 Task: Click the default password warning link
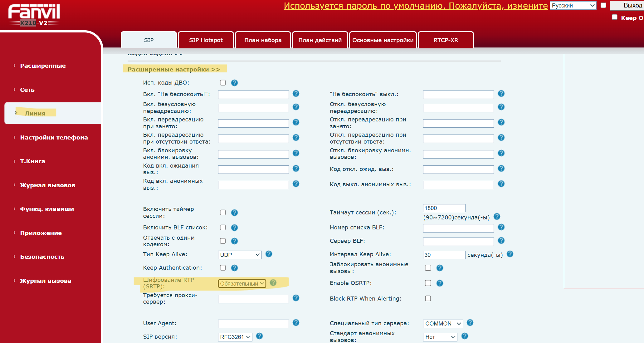pyautogui.click(x=416, y=6)
